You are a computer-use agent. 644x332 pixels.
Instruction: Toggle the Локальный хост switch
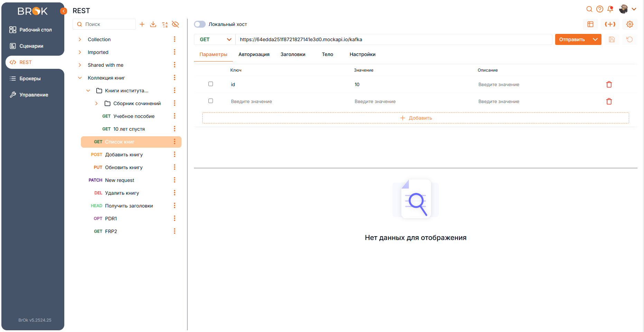point(200,24)
